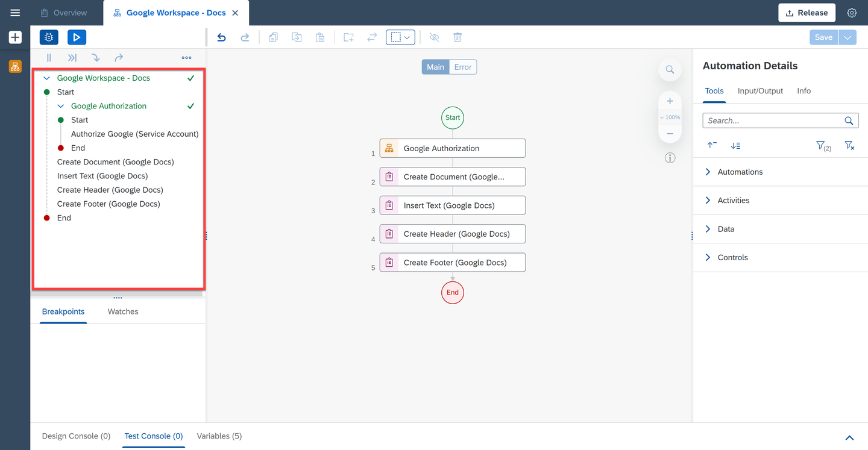The image size is (868, 450).
Task: Select the End node on the canvas
Action: click(453, 292)
